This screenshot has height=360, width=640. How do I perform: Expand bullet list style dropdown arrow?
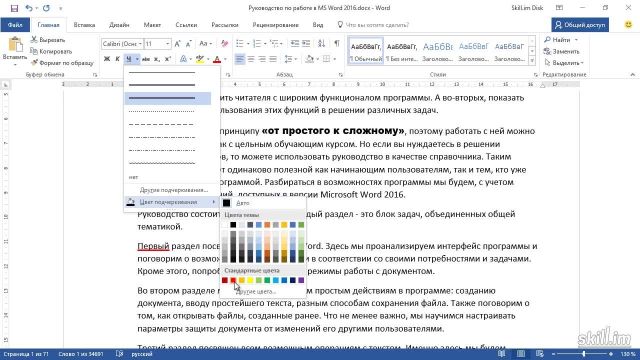[248, 44]
